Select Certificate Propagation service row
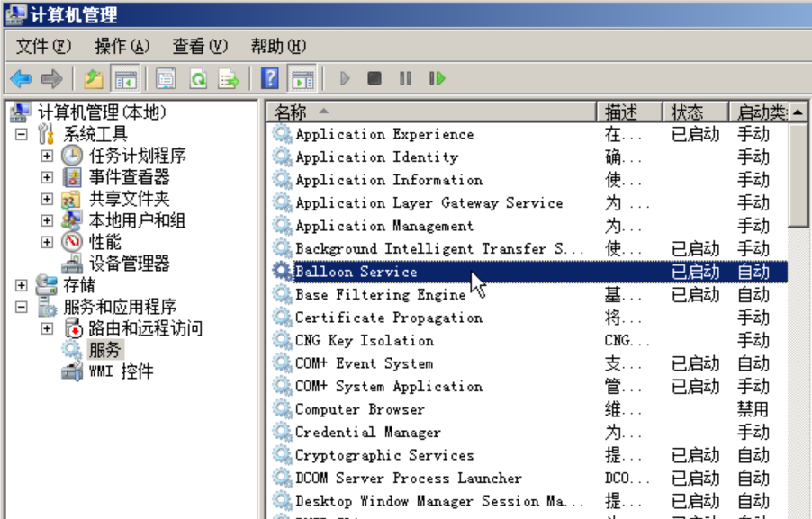812x519 pixels. coord(528,318)
